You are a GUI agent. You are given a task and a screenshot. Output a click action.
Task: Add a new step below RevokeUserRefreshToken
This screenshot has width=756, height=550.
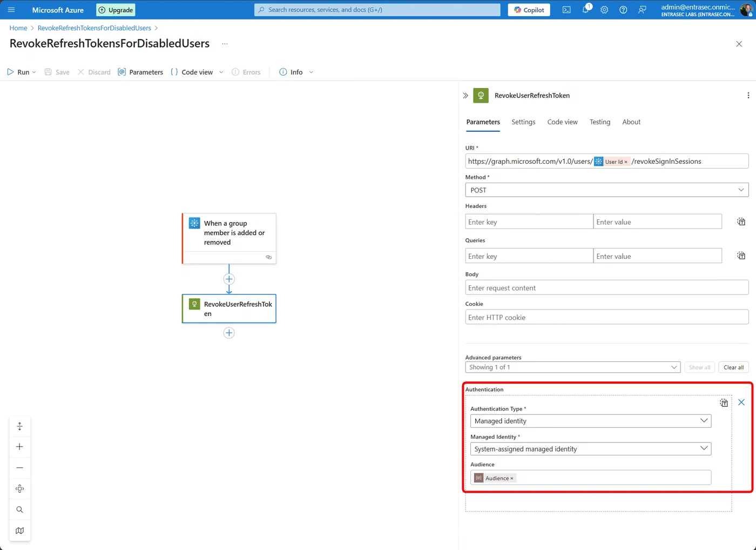[229, 333]
